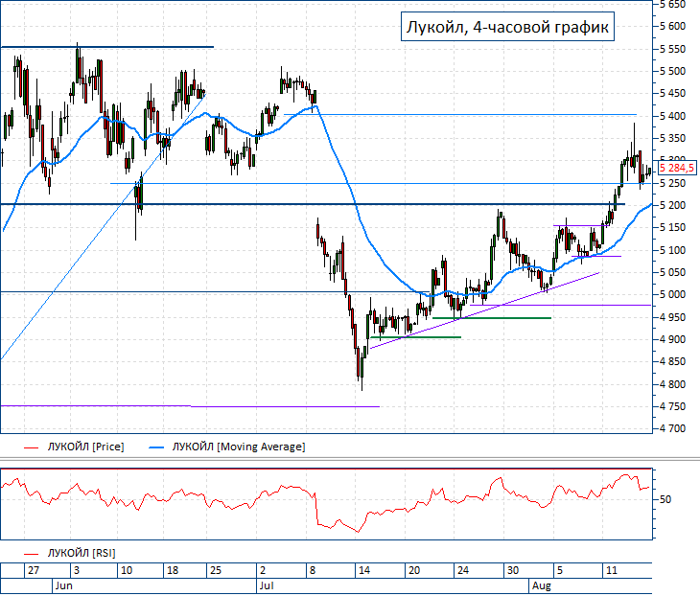The width and height of the screenshot is (700, 596).
Task: Click the 4 800 price axis label
Action: tap(672, 384)
